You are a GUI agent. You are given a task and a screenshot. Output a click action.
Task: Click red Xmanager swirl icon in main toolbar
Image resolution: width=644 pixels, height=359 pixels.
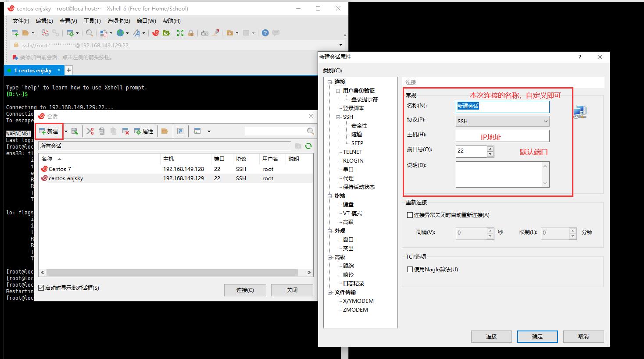coord(156,33)
